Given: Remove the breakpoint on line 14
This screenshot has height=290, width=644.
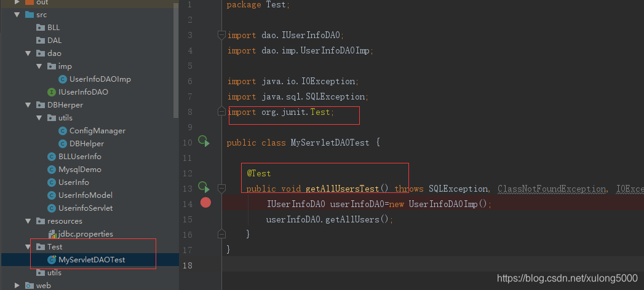Looking at the screenshot, I should pos(205,202).
